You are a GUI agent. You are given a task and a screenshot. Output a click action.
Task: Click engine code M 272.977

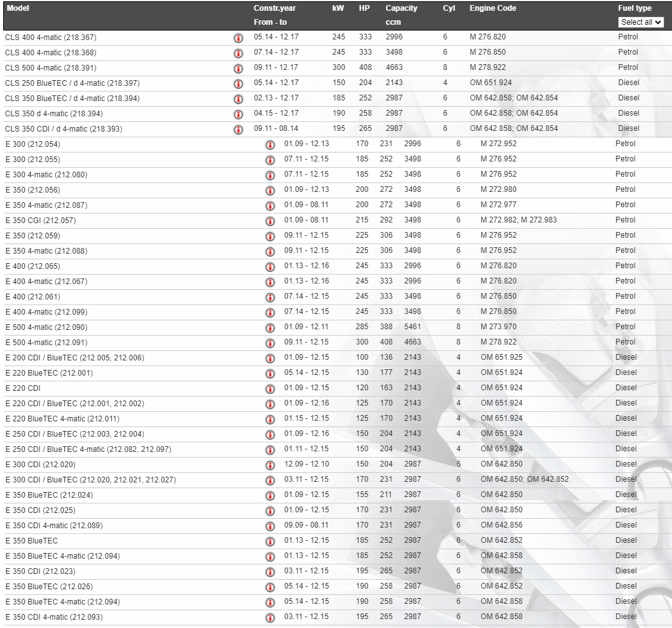tap(498, 205)
